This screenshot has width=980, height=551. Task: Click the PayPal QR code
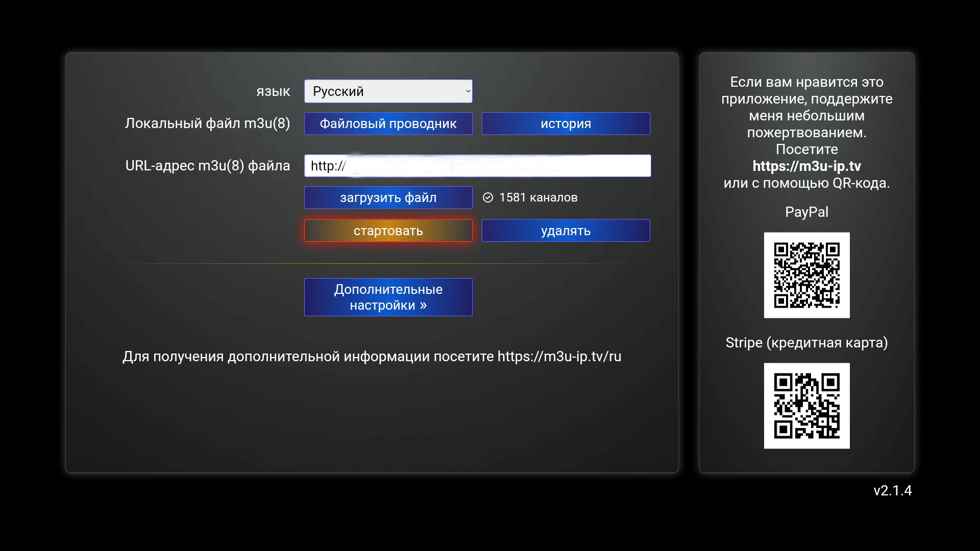806,275
